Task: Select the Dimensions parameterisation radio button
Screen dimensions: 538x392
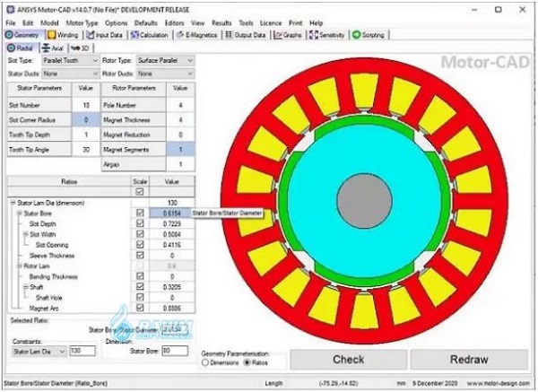Action: [206, 363]
